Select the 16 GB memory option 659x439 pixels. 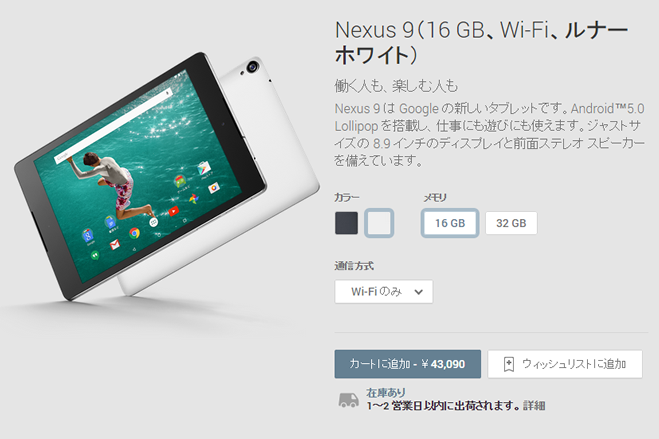pyautogui.click(x=450, y=223)
